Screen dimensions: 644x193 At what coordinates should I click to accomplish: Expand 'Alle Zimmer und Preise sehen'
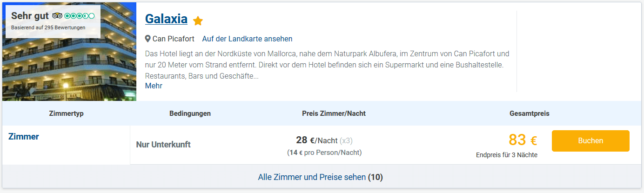pyautogui.click(x=320, y=177)
